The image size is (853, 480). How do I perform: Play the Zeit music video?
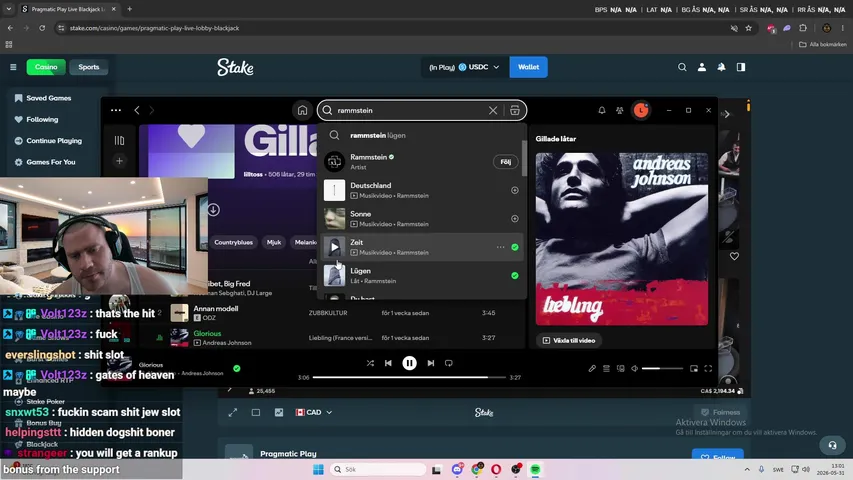coord(335,247)
